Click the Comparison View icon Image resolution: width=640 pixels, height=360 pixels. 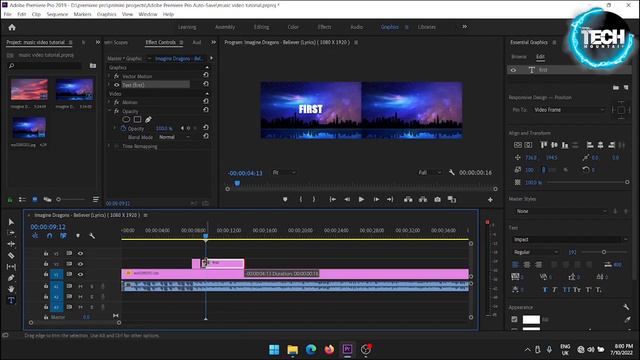pyautogui.click(x=452, y=200)
